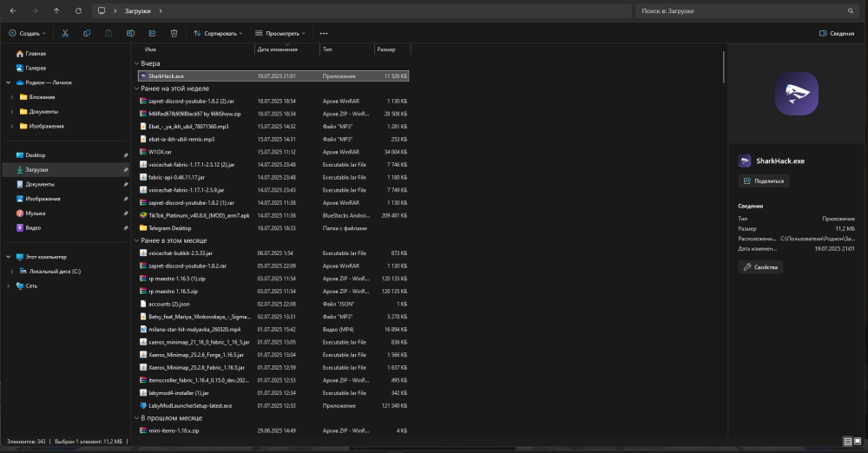This screenshot has height=453, width=868.
Task: Click the address bar location chevron after Загрузки
Action: [161, 10]
